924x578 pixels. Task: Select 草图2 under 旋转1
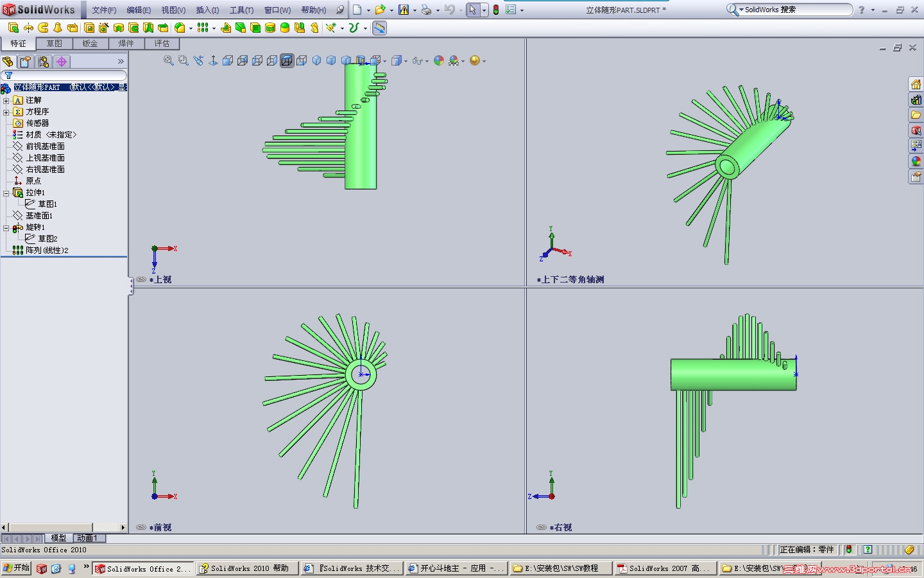[47, 239]
